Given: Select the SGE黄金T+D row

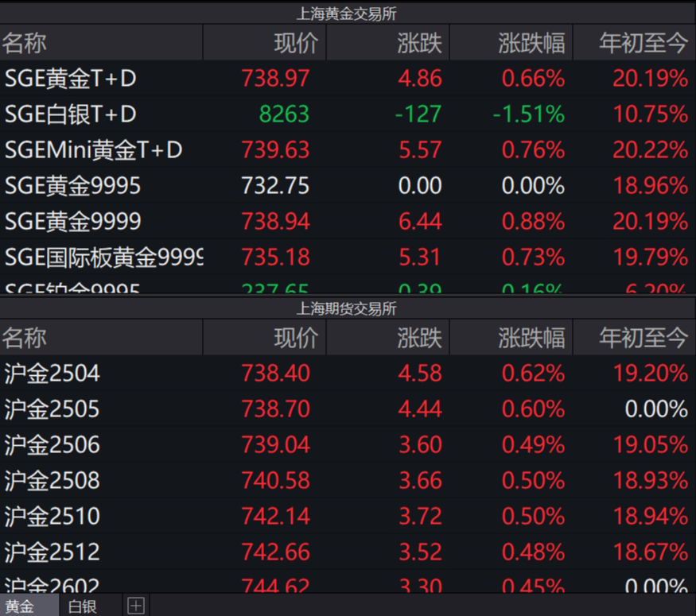Looking at the screenshot, I should point(71,78).
